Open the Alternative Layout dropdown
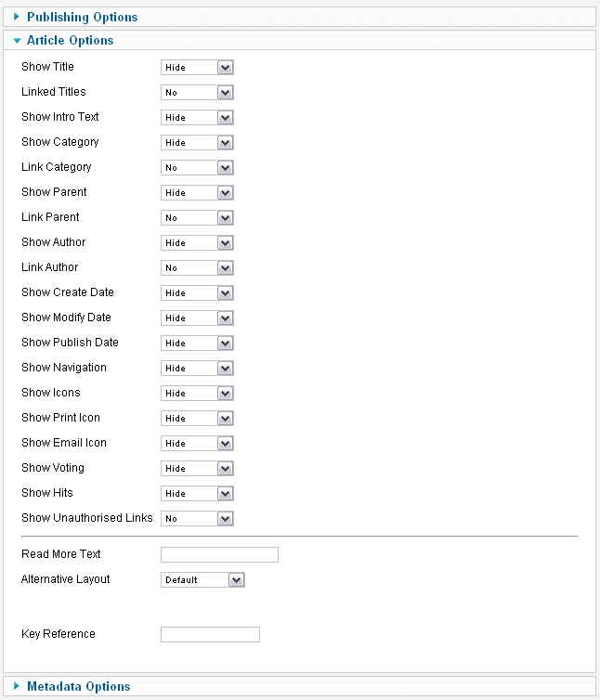The image size is (600, 700). 202,580
